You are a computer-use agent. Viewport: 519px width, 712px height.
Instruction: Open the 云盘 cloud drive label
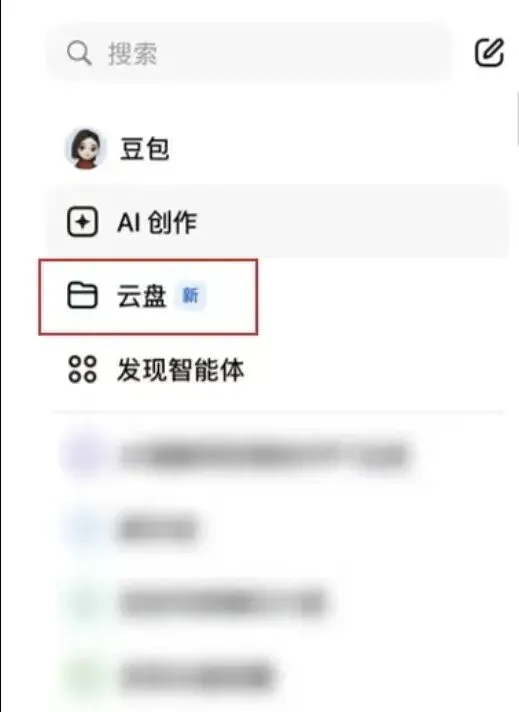tap(142, 296)
